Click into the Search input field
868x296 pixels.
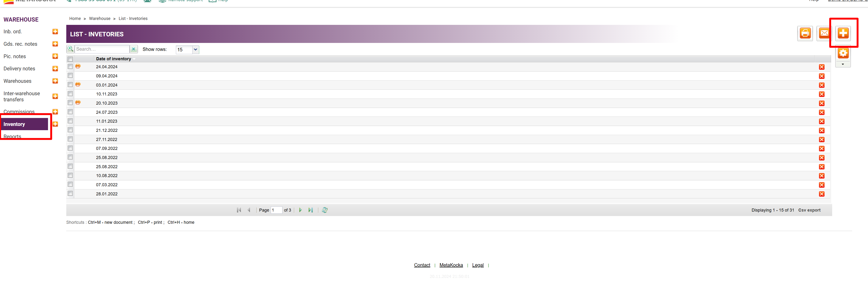coord(102,49)
